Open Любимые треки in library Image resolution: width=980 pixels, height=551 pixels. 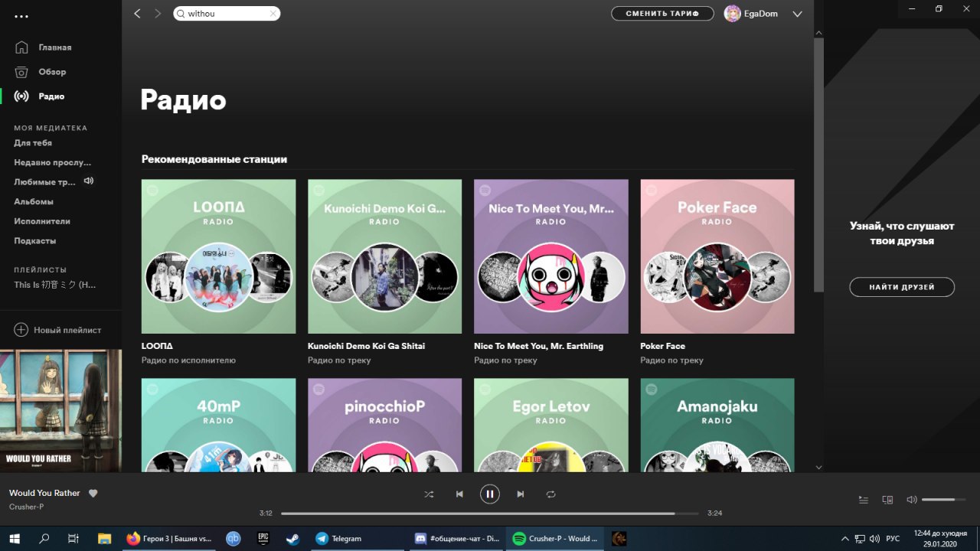click(x=44, y=182)
